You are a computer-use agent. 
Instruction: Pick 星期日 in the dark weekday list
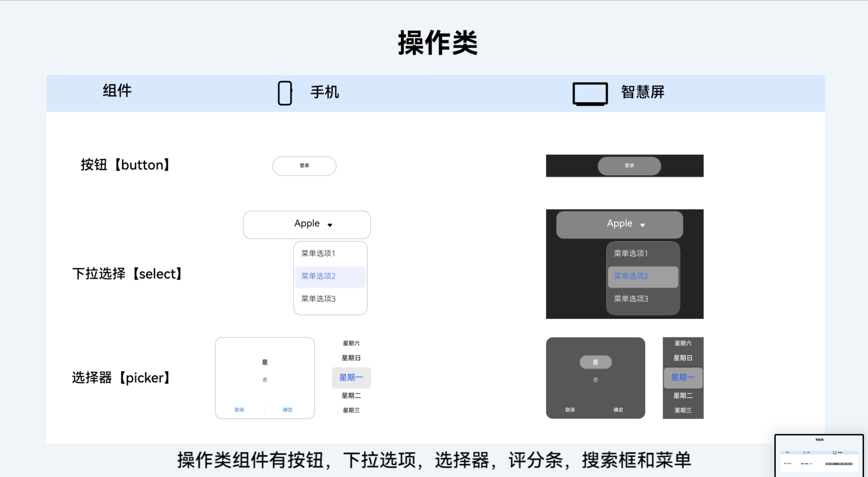(x=683, y=358)
